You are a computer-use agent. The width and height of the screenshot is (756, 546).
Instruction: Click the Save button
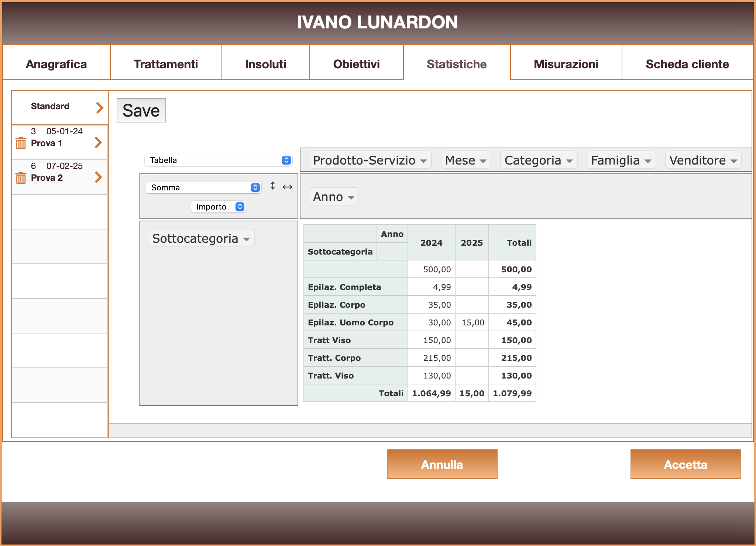point(141,110)
